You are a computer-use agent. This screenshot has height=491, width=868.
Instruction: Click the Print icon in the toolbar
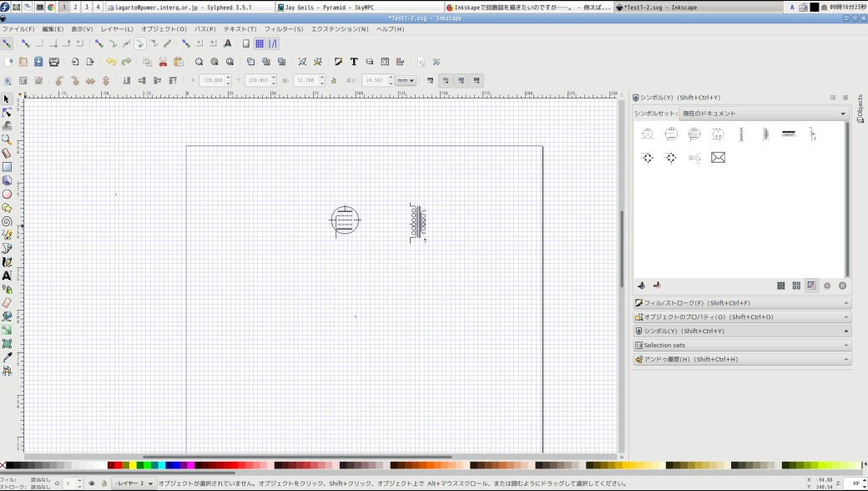click(53, 61)
